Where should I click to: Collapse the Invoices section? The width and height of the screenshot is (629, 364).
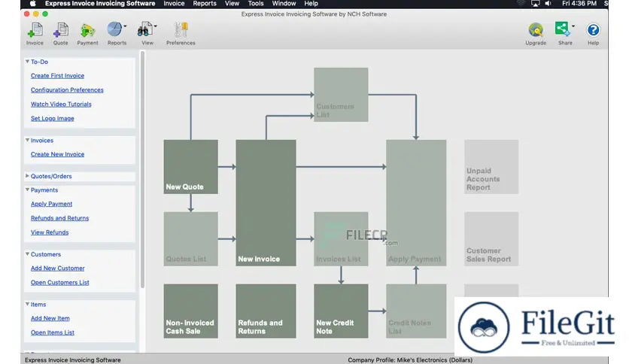pyautogui.click(x=27, y=140)
